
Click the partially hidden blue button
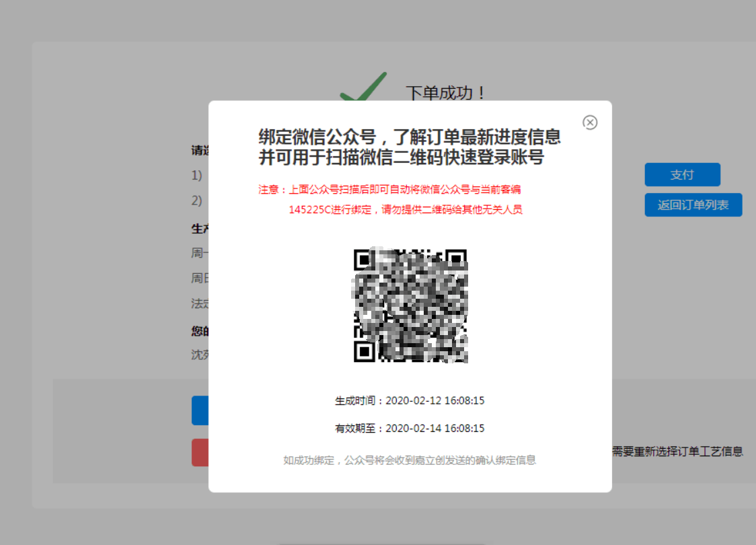click(200, 410)
